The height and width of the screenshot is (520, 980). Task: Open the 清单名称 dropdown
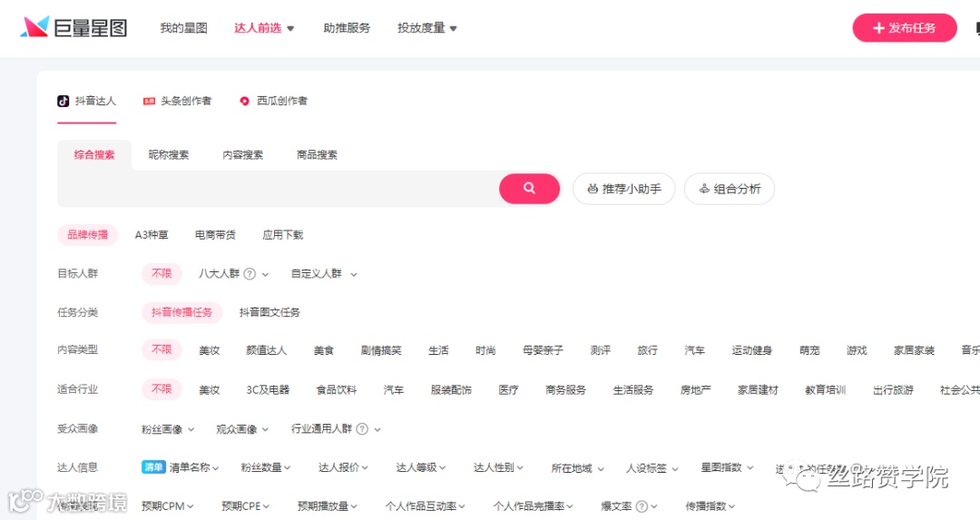[x=194, y=467]
